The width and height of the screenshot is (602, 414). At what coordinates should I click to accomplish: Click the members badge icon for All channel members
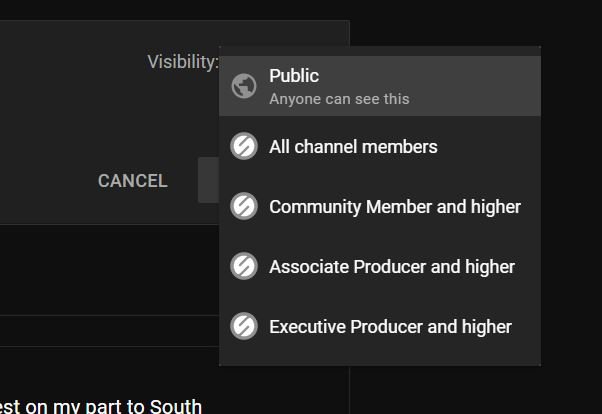click(244, 147)
